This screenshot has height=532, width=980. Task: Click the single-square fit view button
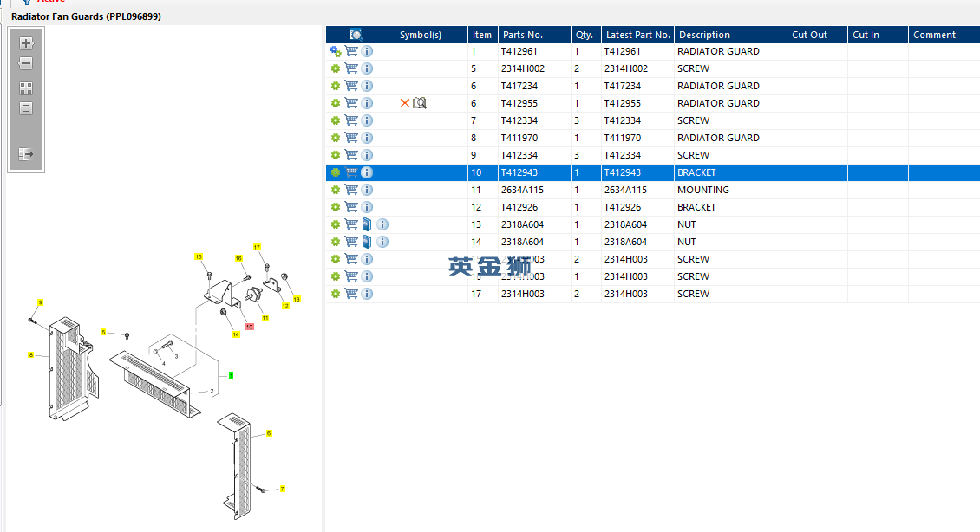(26, 108)
